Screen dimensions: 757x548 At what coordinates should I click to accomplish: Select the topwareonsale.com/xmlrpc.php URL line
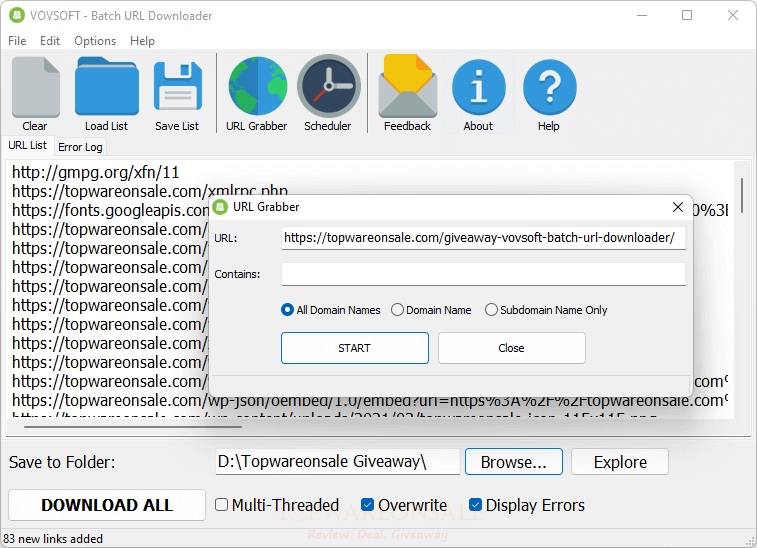click(150, 191)
